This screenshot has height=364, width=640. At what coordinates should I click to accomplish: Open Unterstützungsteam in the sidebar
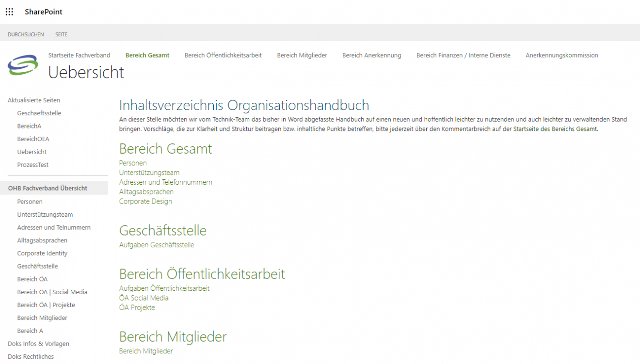(45, 215)
